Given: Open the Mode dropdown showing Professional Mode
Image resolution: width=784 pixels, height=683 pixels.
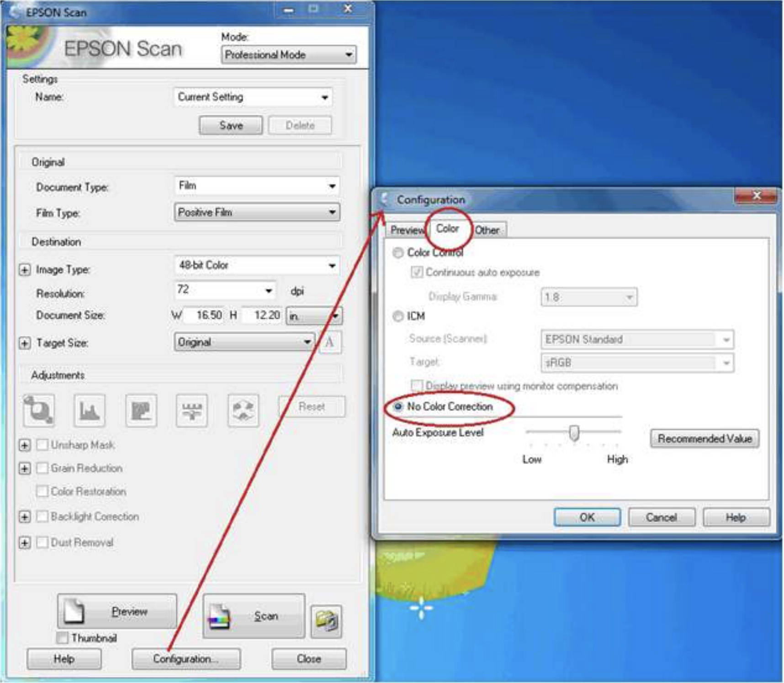Looking at the screenshot, I should tap(289, 55).
